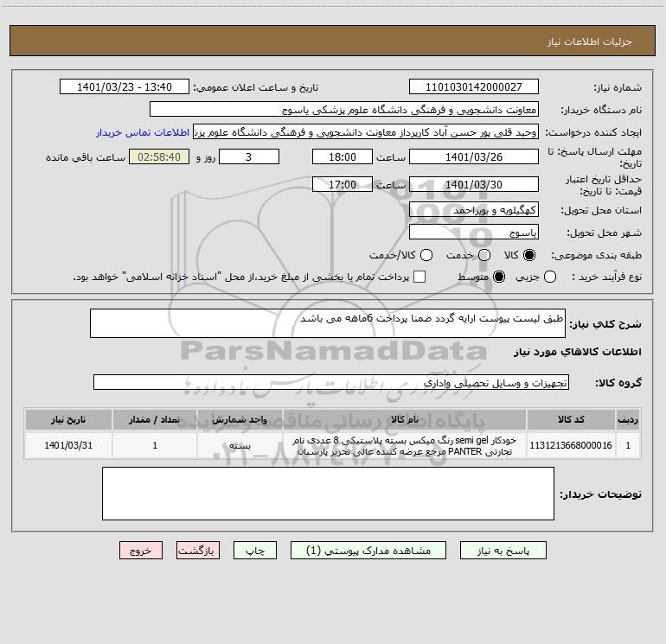Click the تاریخ نیاز column header

point(68,419)
